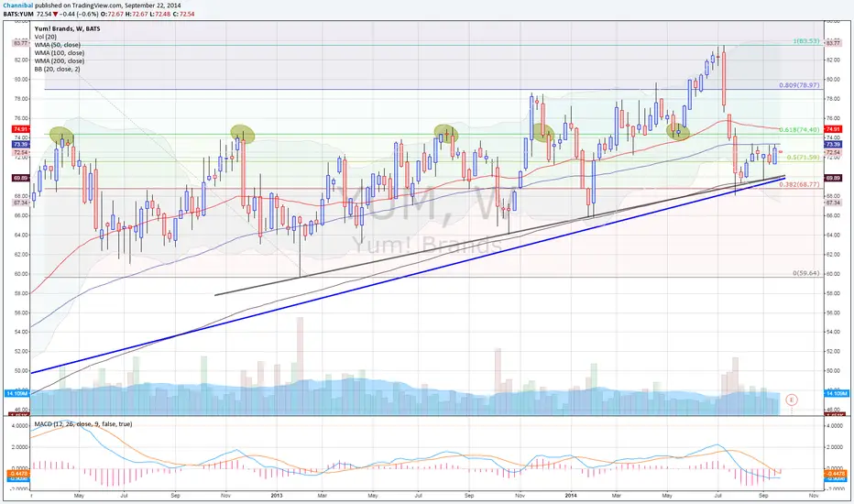Click the blue 73.39 price tag on right axis
854x504 pixels.
tap(833, 145)
